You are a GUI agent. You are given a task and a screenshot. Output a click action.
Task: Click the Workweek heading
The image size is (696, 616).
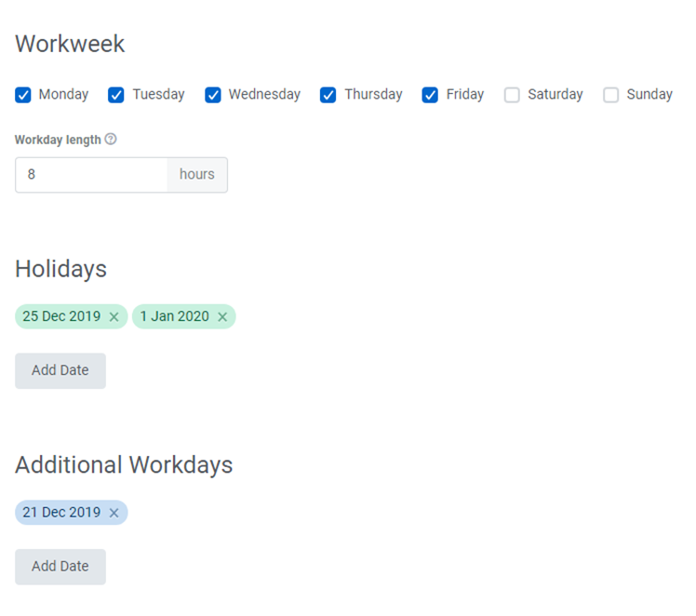(70, 44)
